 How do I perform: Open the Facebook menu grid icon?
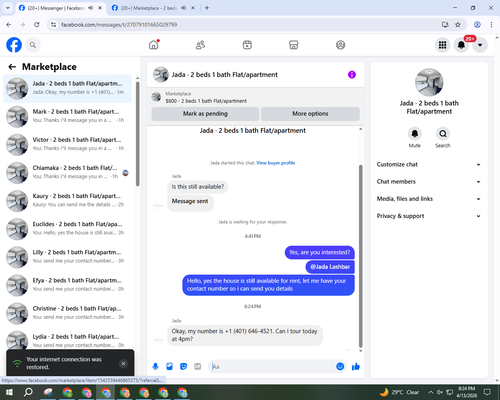(x=442, y=45)
